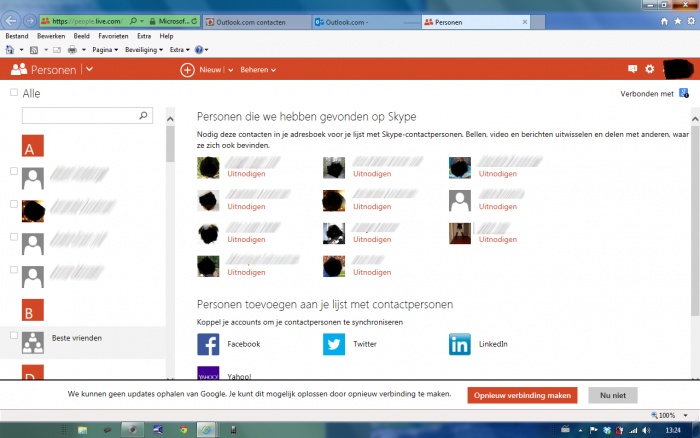This screenshot has width=700, height=438.
Task: Click the Home toolbar icon in command bar
Action: click(10, 50)
